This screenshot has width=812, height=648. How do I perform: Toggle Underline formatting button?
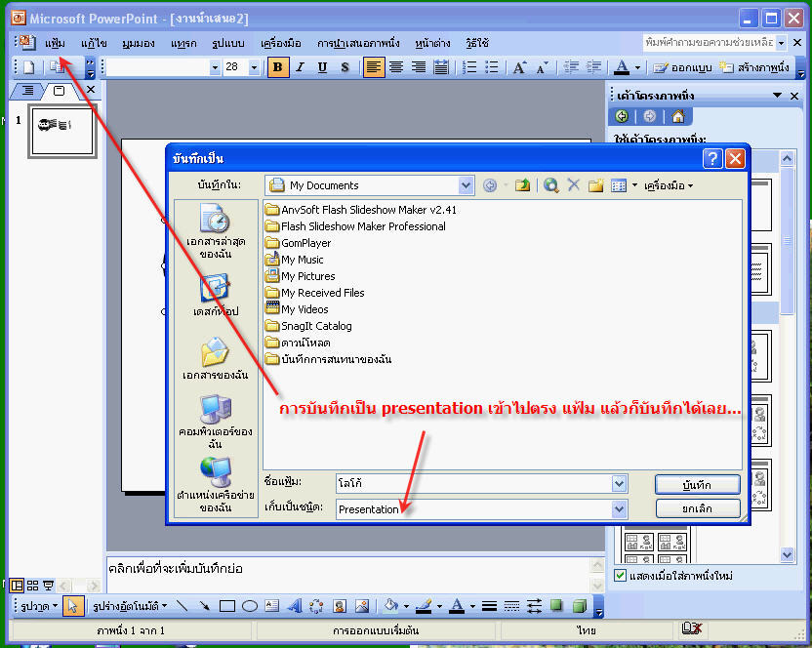coord(322,67)
